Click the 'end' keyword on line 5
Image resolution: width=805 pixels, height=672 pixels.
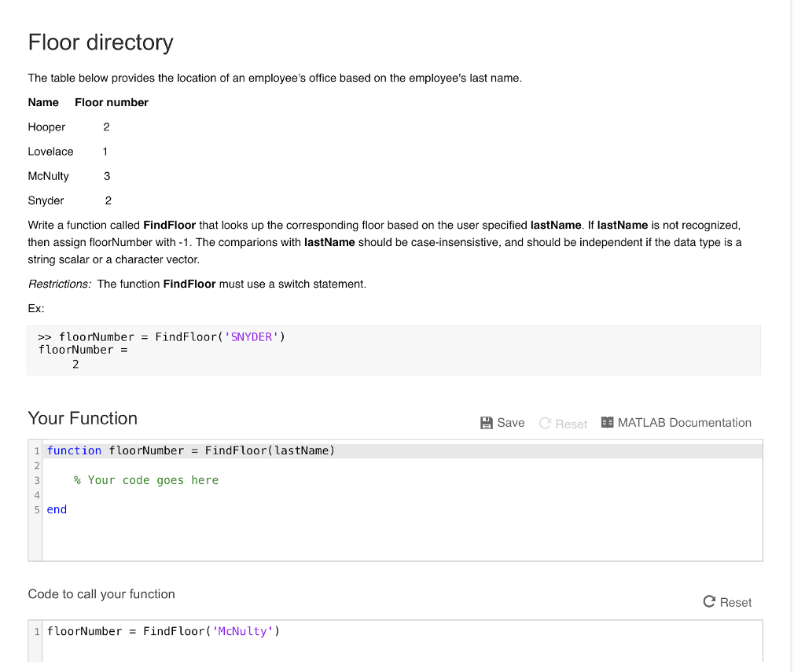(x=57, y=509)
